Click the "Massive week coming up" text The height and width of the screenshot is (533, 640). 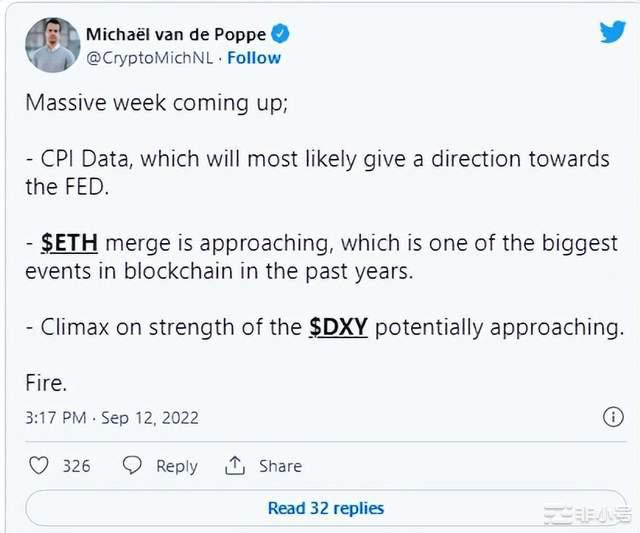156,103
